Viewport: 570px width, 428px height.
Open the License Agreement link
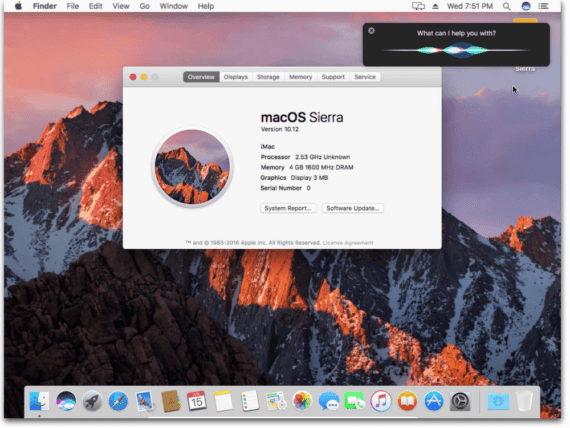(x=348, y=243)
